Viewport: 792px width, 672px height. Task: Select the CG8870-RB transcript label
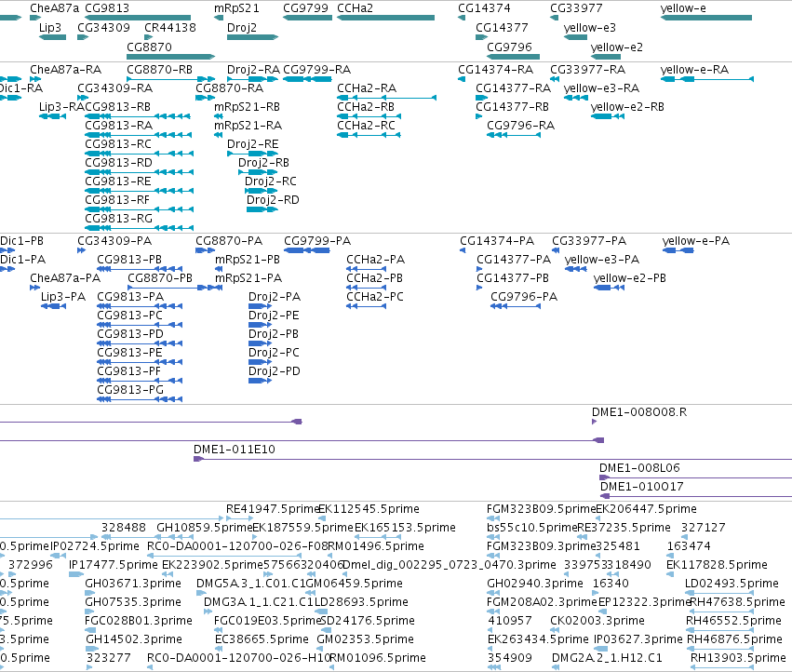[160, 69]
